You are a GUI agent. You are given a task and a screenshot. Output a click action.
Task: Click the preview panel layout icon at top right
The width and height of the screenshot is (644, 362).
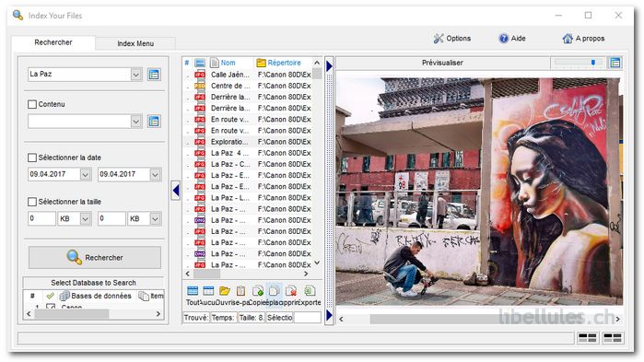pyautogui.click(x=615, y=63)
